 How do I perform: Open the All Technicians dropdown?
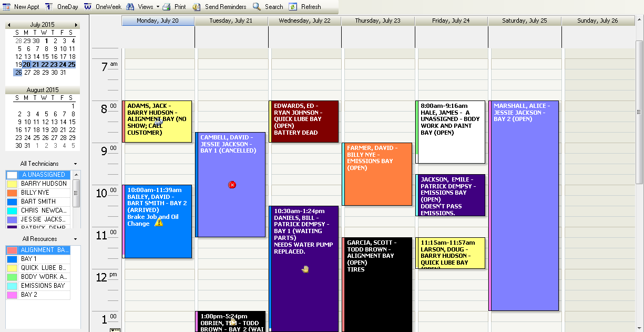(75, 164)
